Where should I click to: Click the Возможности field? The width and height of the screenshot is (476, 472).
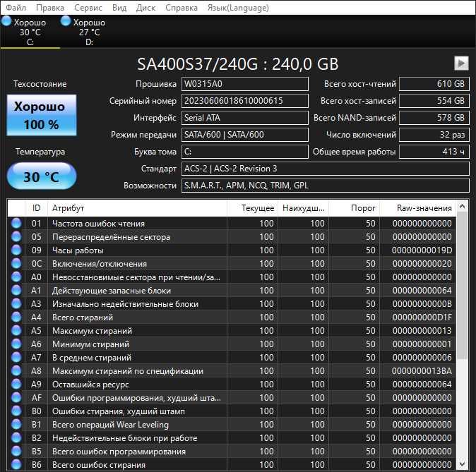click(326, 186)
